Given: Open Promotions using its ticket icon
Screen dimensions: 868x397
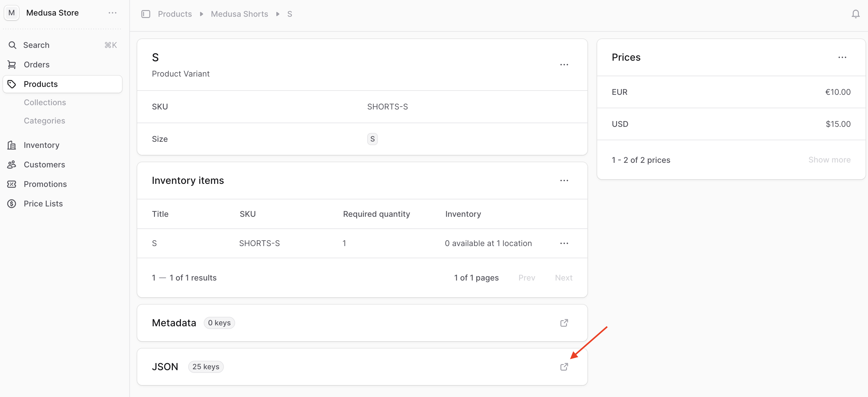Looking at the screenshot, I should (12, 184).
